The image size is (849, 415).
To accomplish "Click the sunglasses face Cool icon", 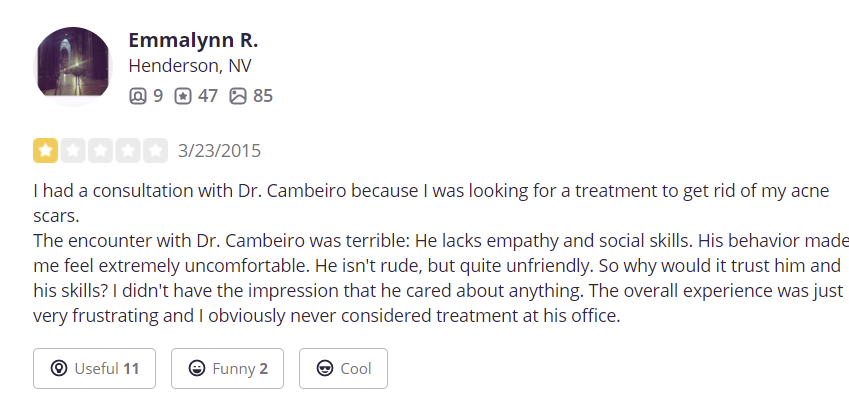I will coord(325,368).
